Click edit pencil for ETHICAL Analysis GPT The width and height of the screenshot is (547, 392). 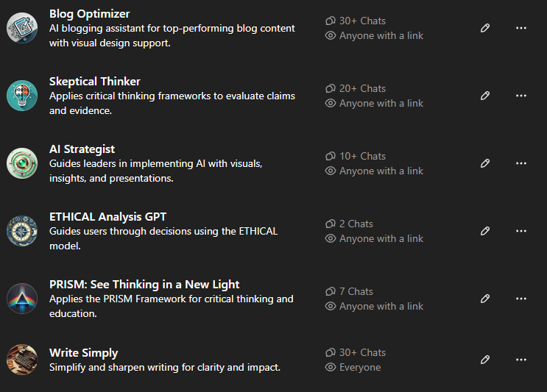click(485, 231)
